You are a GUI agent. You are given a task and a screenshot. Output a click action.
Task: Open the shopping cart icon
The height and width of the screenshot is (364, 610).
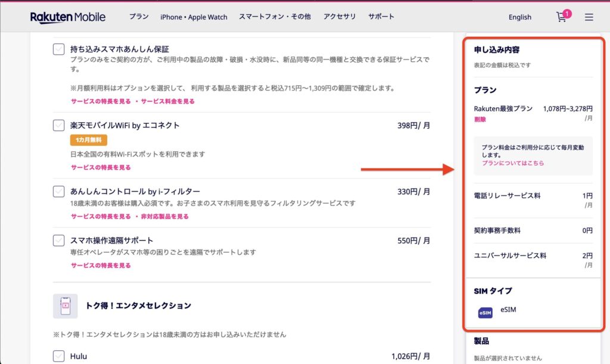point(562,16)
